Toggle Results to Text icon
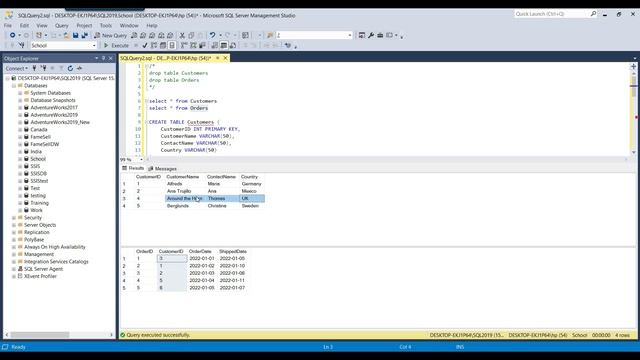This screenshot has height=360, width=640. pos(215,45)
